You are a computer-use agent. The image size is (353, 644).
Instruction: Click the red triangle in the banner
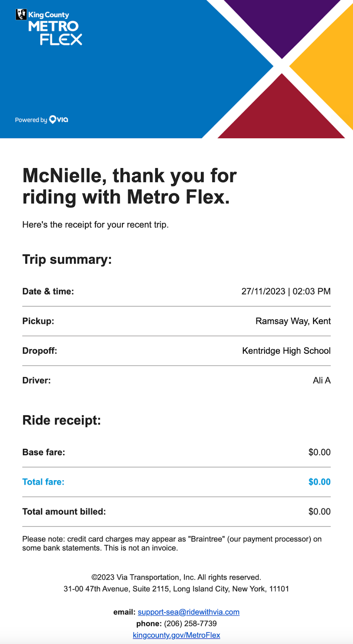282,113
